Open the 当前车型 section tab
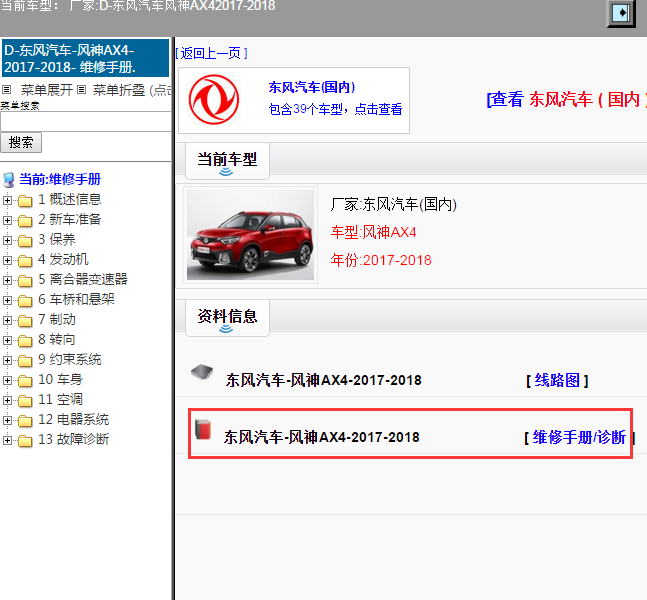Screen dimensions: 647x600 tap(227, 161)
